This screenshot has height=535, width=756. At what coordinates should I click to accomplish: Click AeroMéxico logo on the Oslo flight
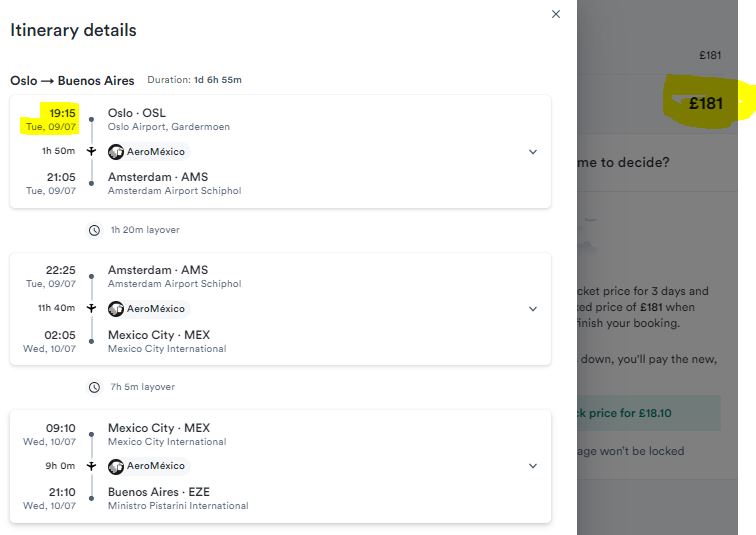(116, 152)
